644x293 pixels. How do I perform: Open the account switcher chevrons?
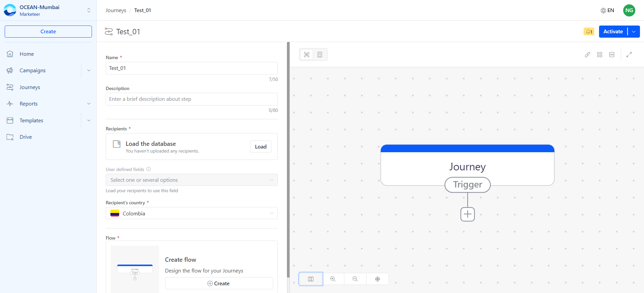(x=89, y=10)
